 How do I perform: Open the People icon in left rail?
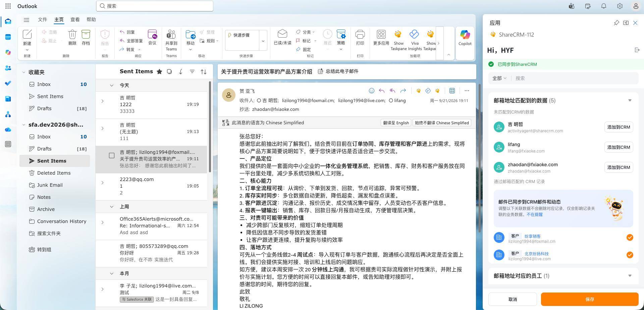[8, 68]
